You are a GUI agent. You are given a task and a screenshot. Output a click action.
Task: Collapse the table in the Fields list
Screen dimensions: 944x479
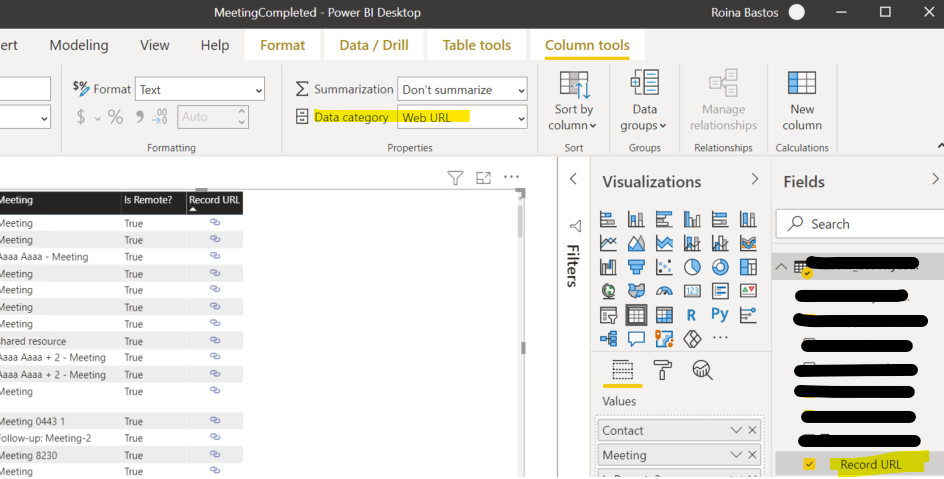point(782,266)
